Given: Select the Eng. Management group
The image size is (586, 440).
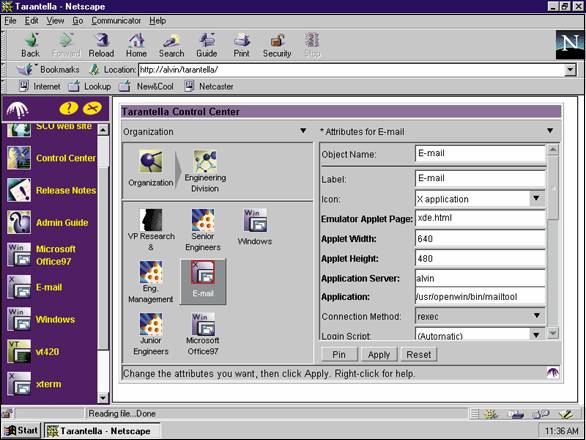Looking at the screenshot, I should pyautogui.click(x=151, y=282).
